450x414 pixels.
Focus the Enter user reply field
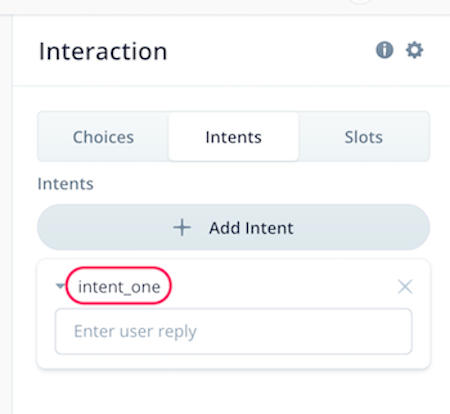coord(233,332)
